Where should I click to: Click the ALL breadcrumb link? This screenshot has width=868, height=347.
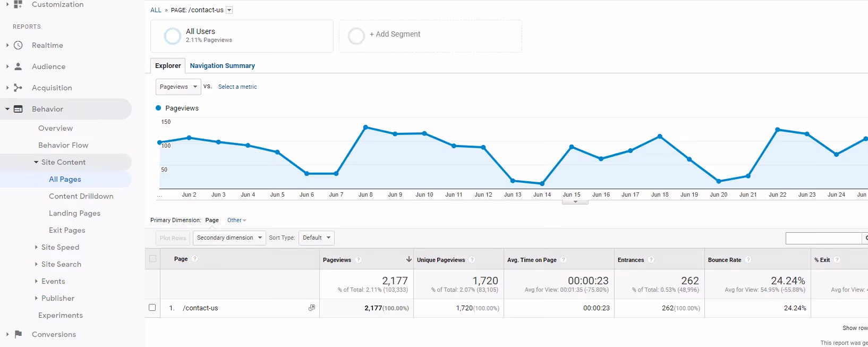click(156, 10)
